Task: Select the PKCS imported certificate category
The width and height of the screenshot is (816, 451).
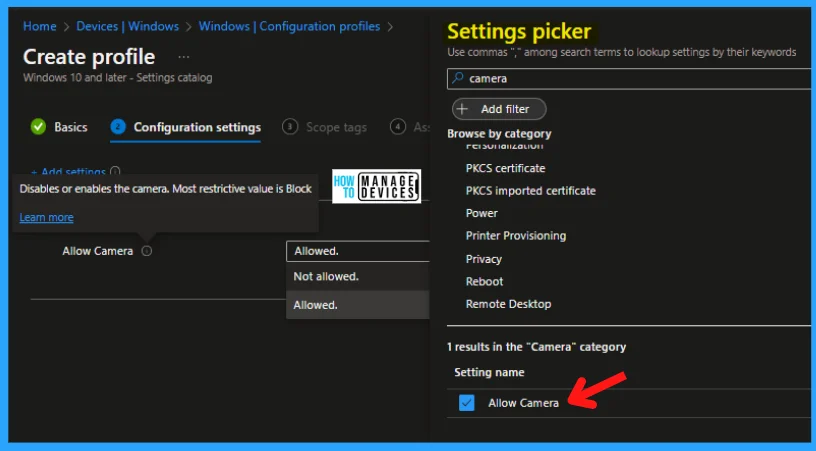Action: coord(530,191)
